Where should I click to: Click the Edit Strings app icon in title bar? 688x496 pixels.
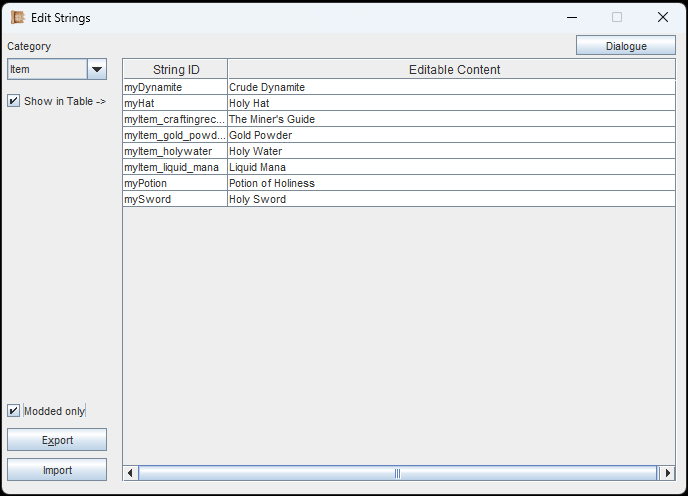(17, 17)
